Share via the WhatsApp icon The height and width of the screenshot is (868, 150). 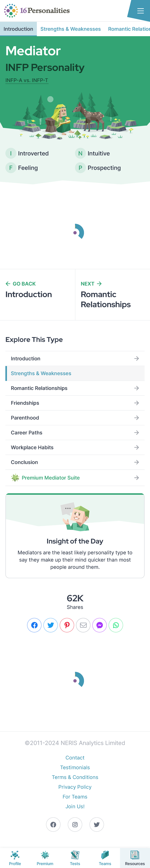point(116,625)
